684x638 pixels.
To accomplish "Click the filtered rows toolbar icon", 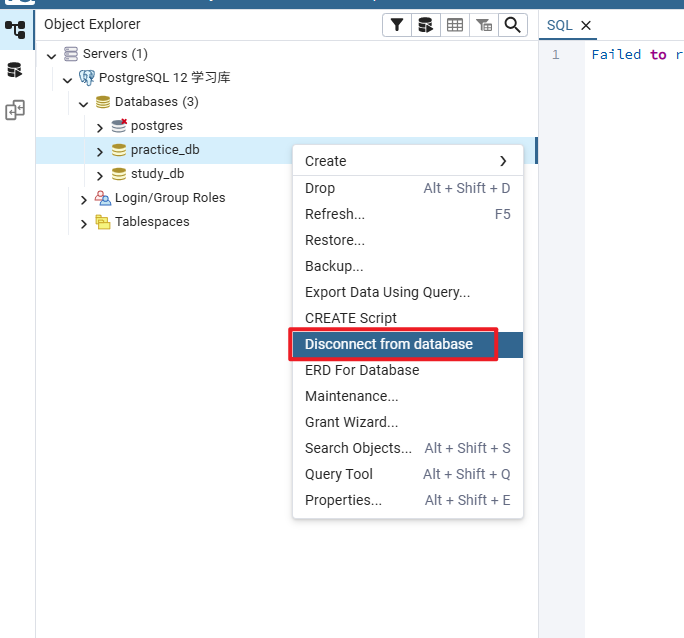I will pyautogui.click(x=484, y=25).
